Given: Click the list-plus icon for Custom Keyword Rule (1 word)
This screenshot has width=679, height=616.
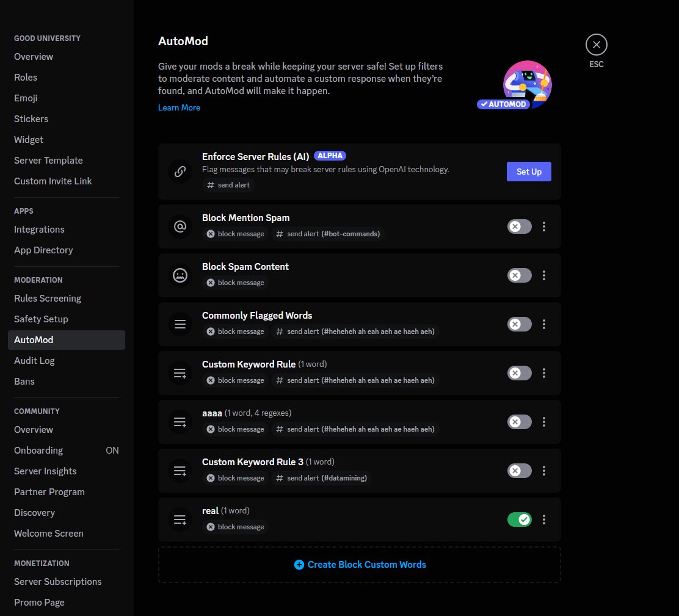Looking at the screenshot, I should click(180, 373).
